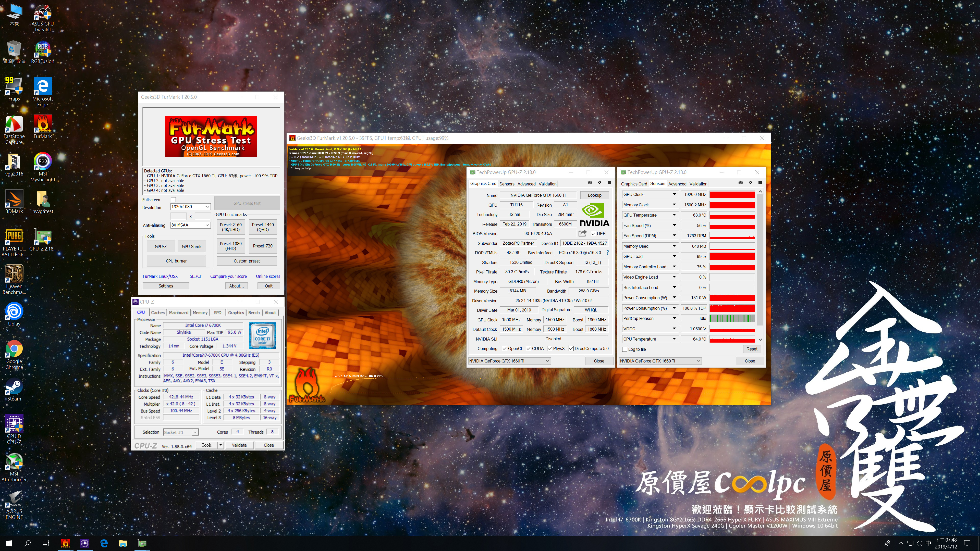Open RGBFusion desktop shortcut
This screenshot has width=980, height=551.
coord(43,53)
